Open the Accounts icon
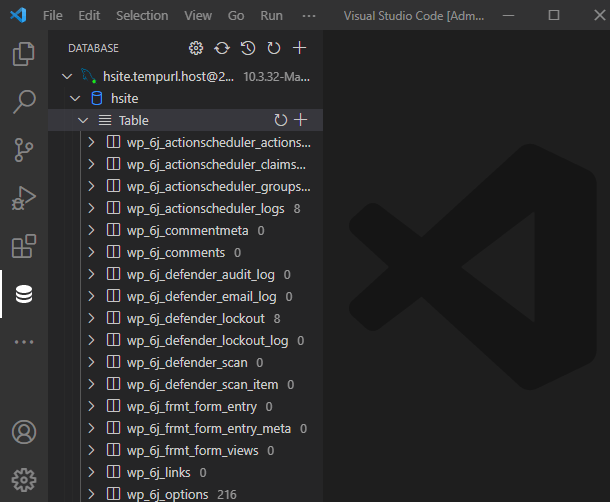Image resolution: width=610 pixels, height=502 pixels. click(24, 432)
